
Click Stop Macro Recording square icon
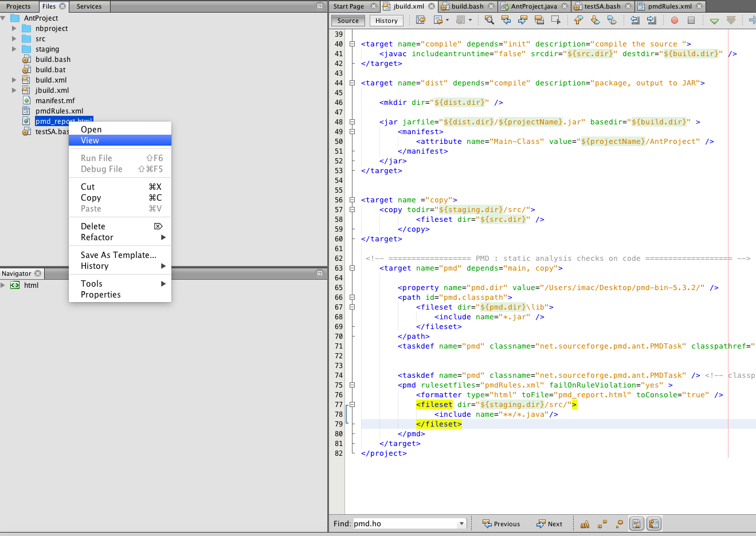pos(691,20)
